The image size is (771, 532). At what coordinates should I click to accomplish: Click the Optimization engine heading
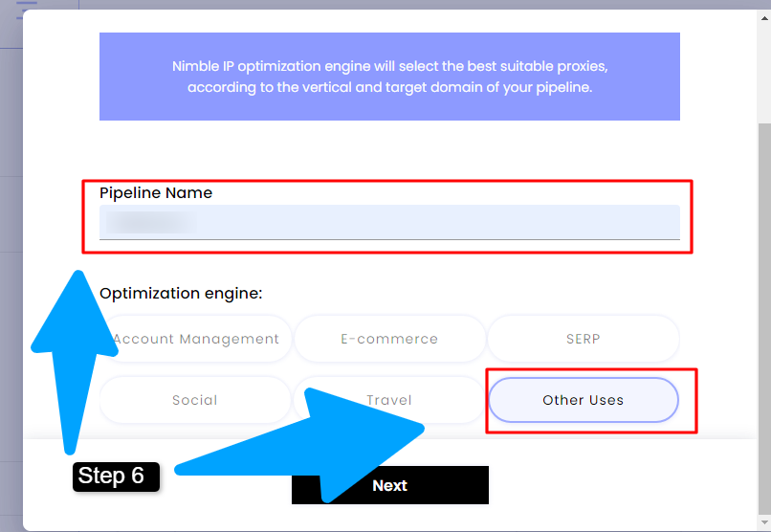tap(181, 294)
